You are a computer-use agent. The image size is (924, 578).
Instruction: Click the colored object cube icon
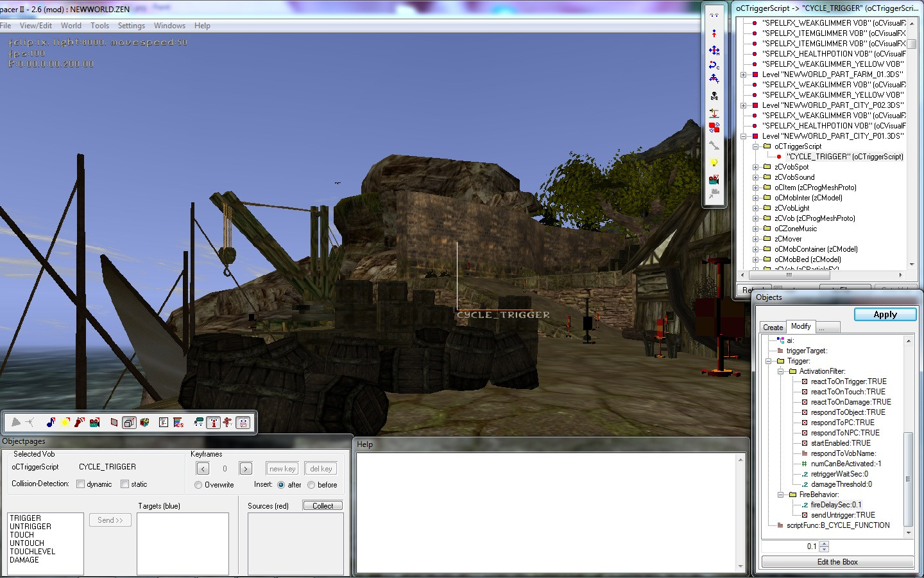144,422
